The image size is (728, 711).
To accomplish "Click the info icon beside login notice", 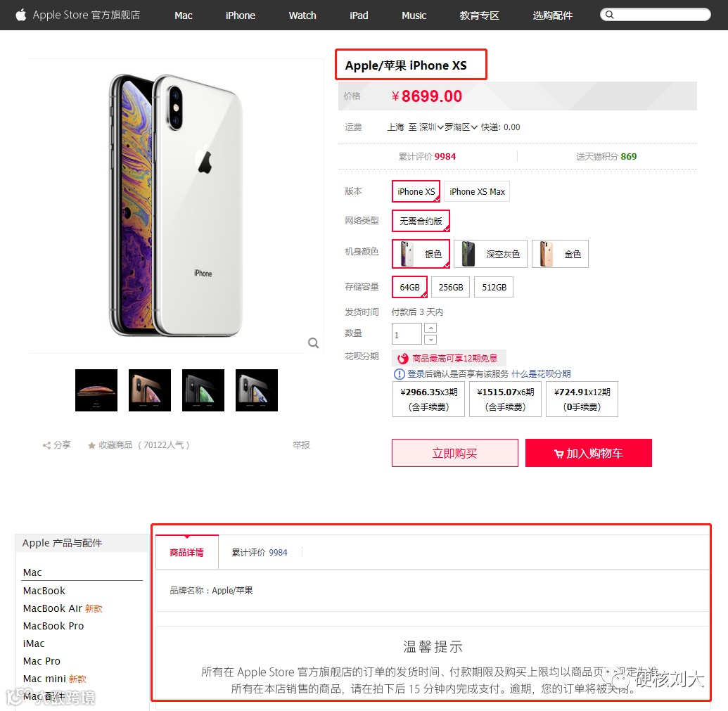I will (399, 374).
